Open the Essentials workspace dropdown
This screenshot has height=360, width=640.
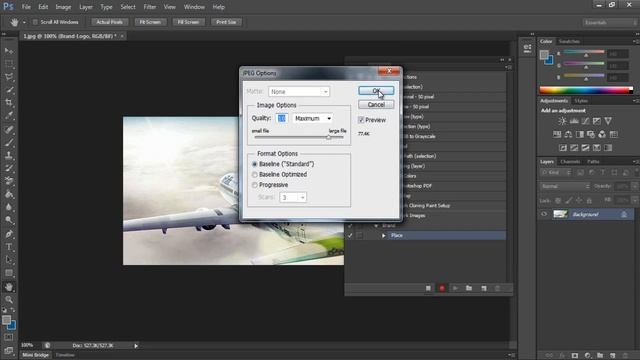609,22
